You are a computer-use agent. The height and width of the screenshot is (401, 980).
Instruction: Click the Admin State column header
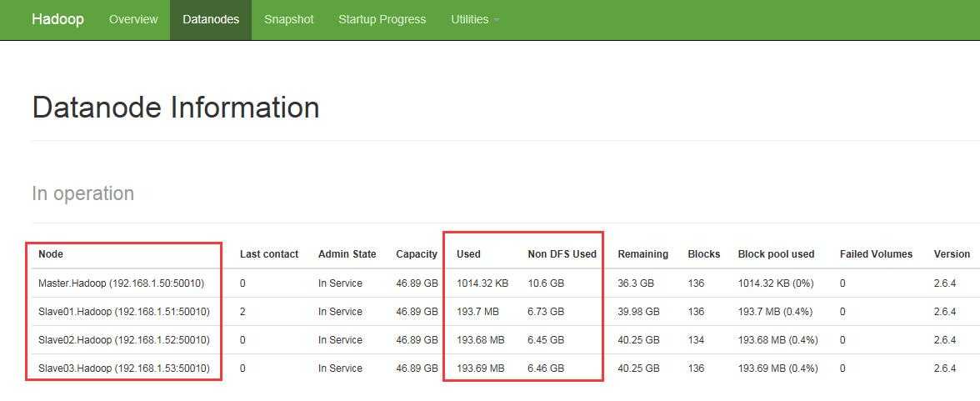[347, 254]
